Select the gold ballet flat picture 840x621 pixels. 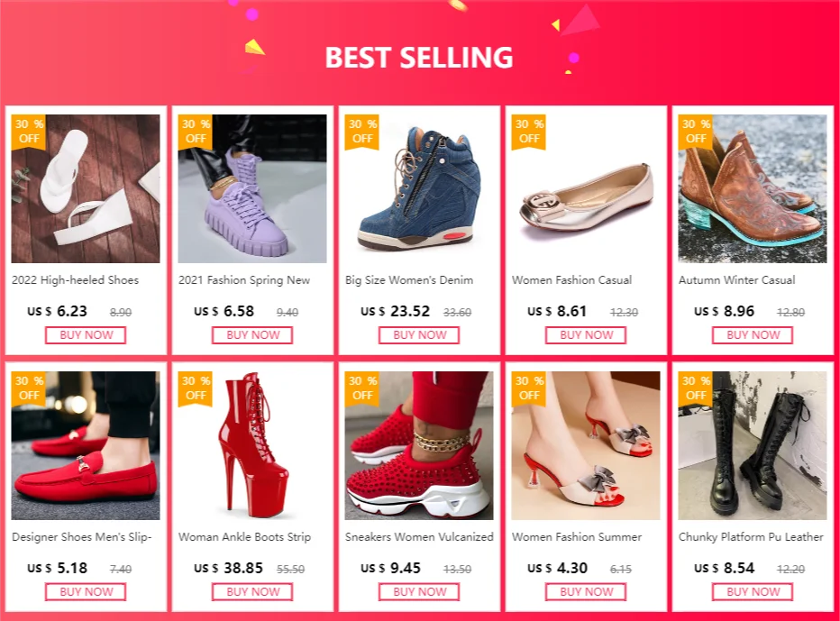(586, 188)
